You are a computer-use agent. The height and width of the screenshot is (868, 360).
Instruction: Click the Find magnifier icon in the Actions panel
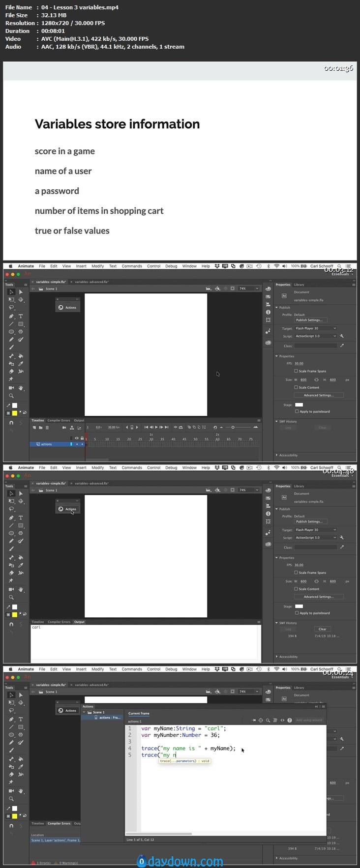[x=268, y=720]
